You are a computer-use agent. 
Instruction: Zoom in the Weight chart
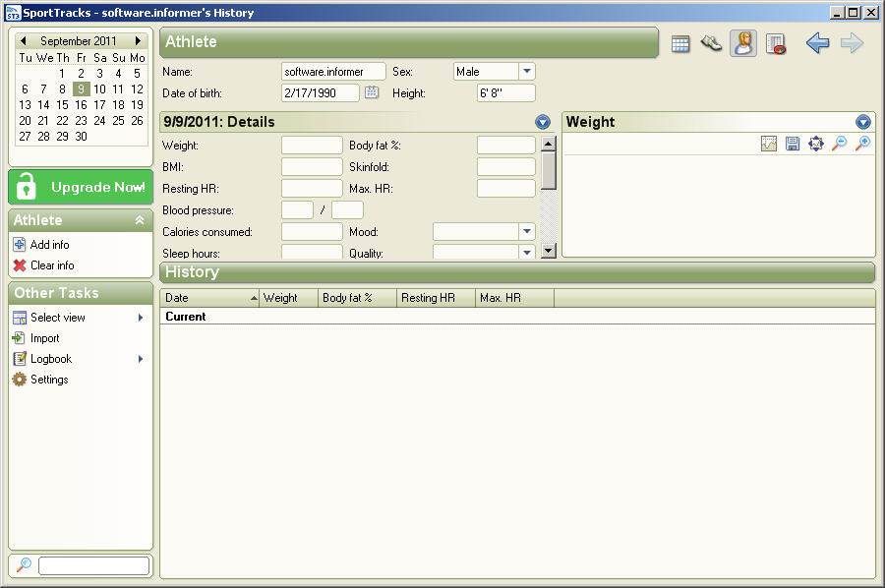tap(862, 144)
